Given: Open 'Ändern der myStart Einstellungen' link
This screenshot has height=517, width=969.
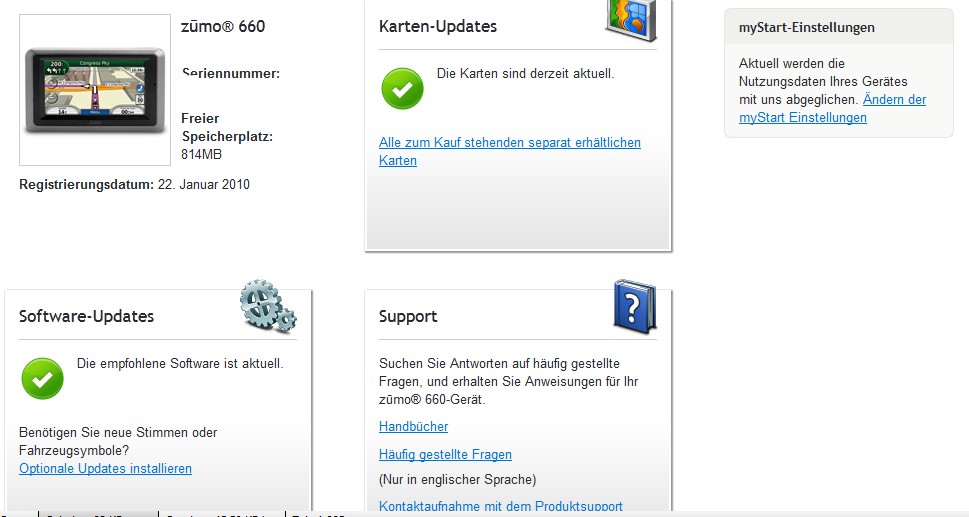Looking at the screenshot, I should tap(832, 108).
